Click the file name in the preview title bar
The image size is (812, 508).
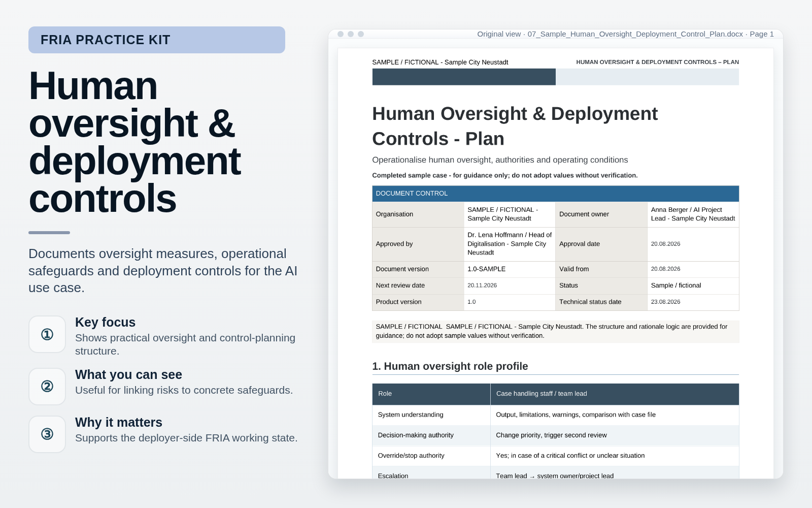coord(635,34)
